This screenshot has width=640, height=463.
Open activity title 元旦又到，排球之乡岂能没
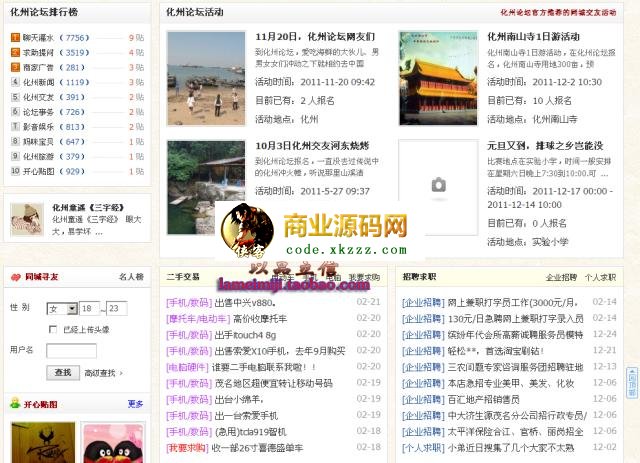pos(545,146)
